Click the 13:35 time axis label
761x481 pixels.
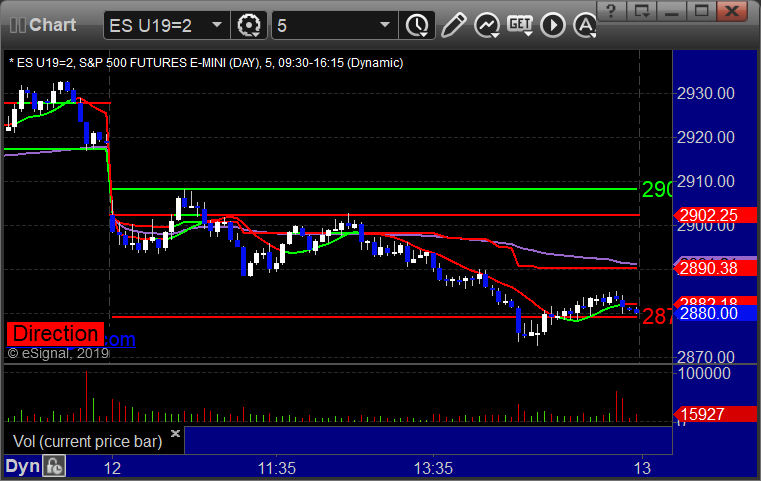pyautogui.click(x=433, y=468)
